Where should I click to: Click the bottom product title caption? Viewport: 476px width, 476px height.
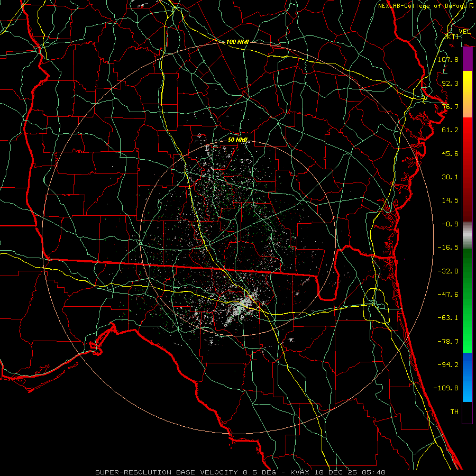coord(241,472)
